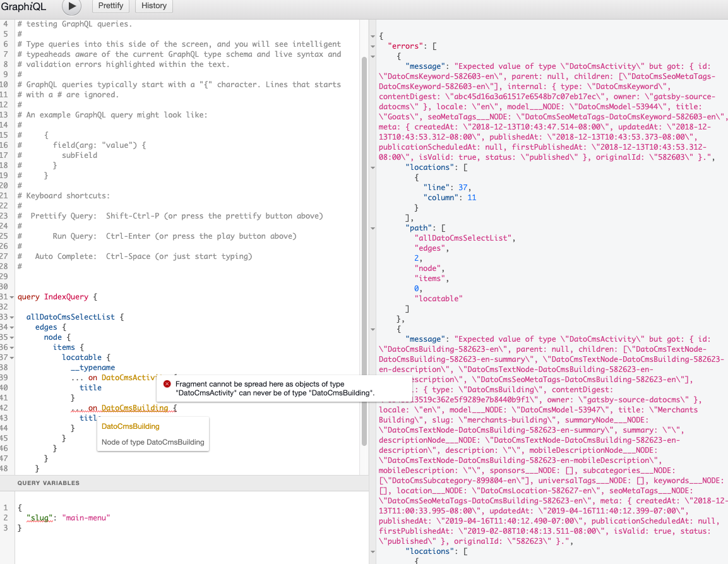Fold the edges block at line 34

11,328
